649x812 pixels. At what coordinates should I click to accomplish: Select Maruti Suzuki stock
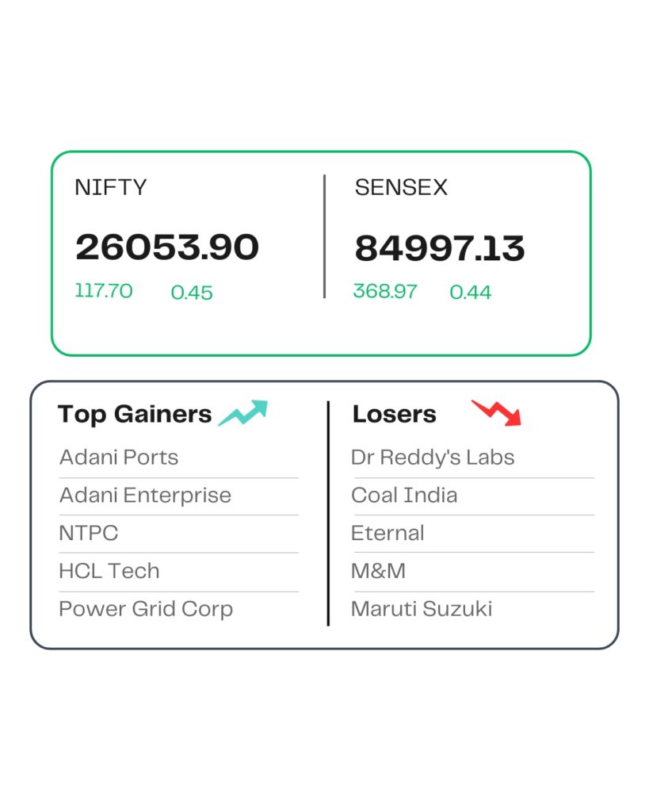(x=422, y=609)
